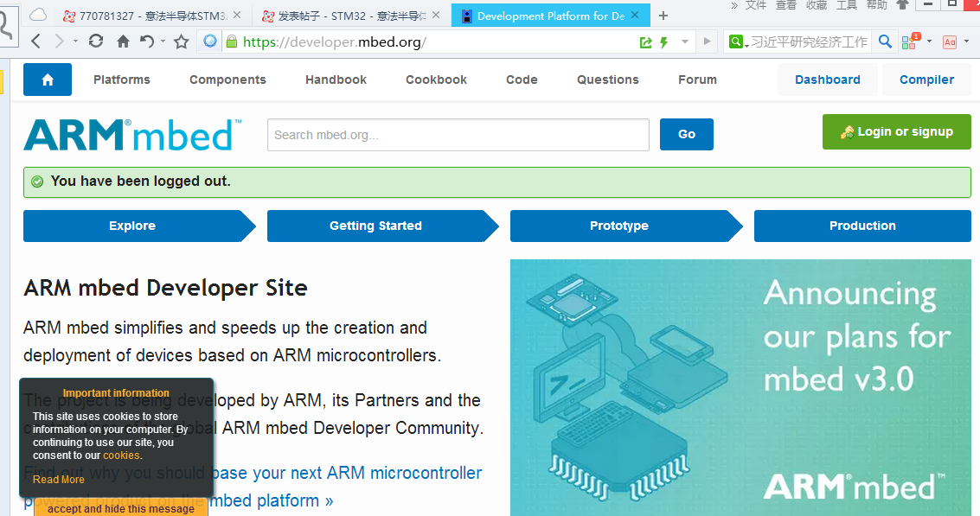Open the 查看 menu
The image size is (980, 516).
pos(786,5)
